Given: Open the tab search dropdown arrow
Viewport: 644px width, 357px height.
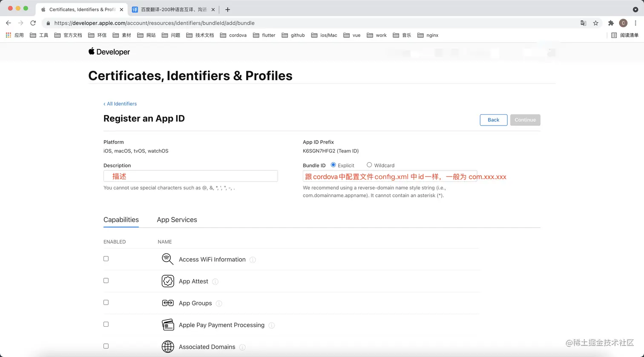Looking at the screenshot, I should tap(635, 9).
